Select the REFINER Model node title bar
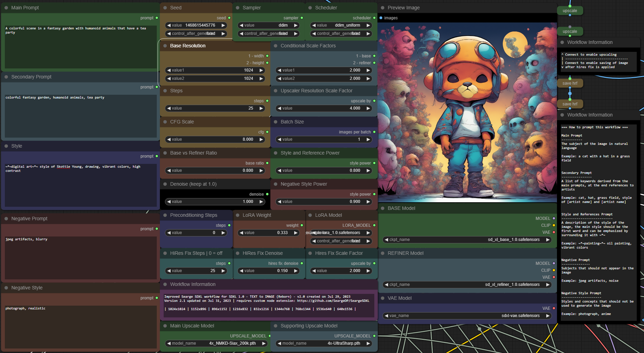This screenshot has width=644, height=353. [x=405, y=253]
